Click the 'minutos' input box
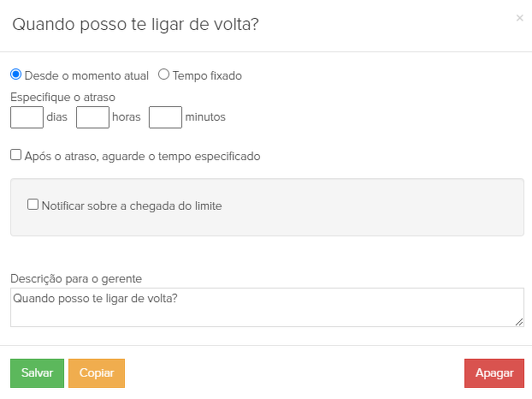 coord(165,116)
